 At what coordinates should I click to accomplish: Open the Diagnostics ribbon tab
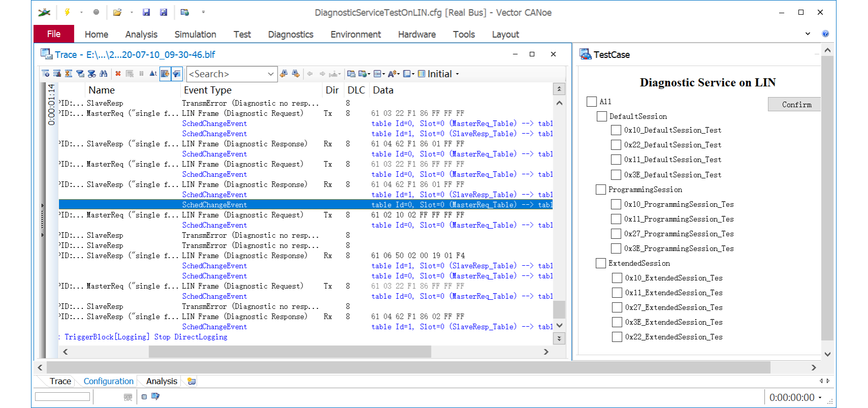(x=290, y=34)
